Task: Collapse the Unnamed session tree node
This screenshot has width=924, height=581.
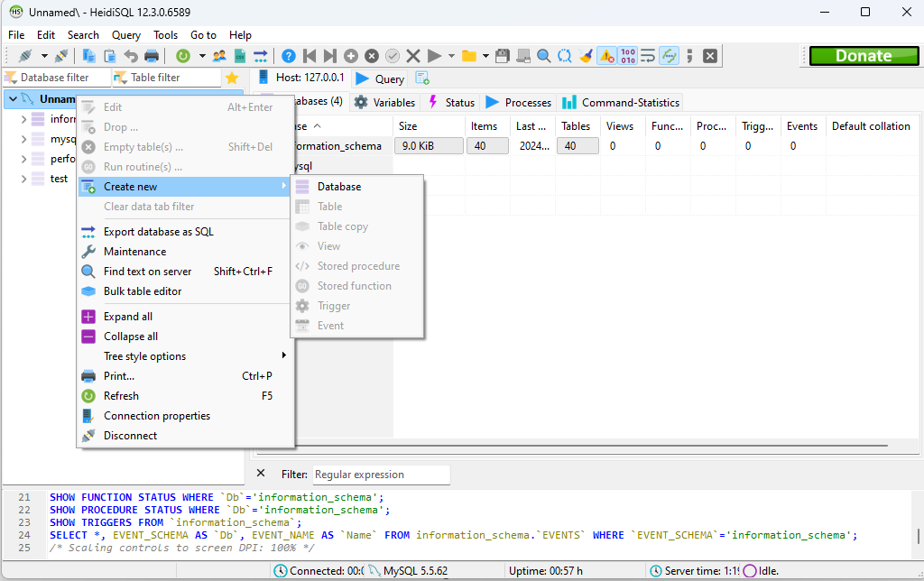Action: [13, 99]
